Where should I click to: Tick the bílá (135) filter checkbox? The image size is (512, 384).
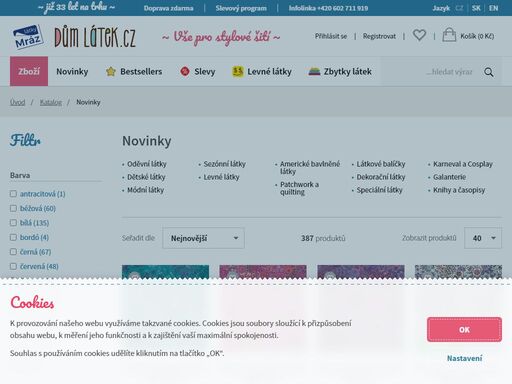click(13, 223)
